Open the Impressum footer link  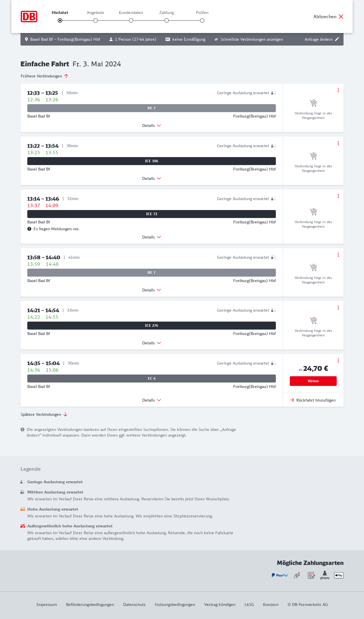(x=47, y=604)
